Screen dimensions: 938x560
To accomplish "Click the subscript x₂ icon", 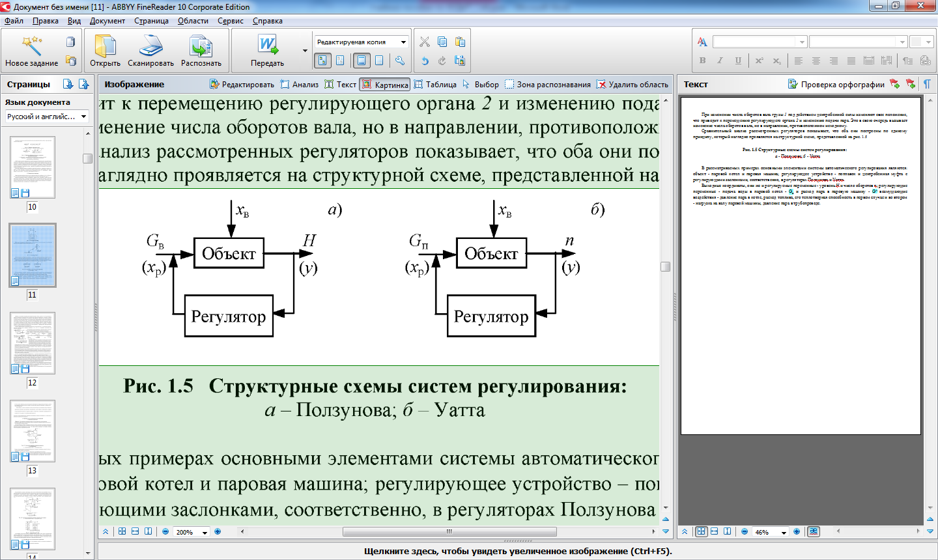I will pos(776,61).
